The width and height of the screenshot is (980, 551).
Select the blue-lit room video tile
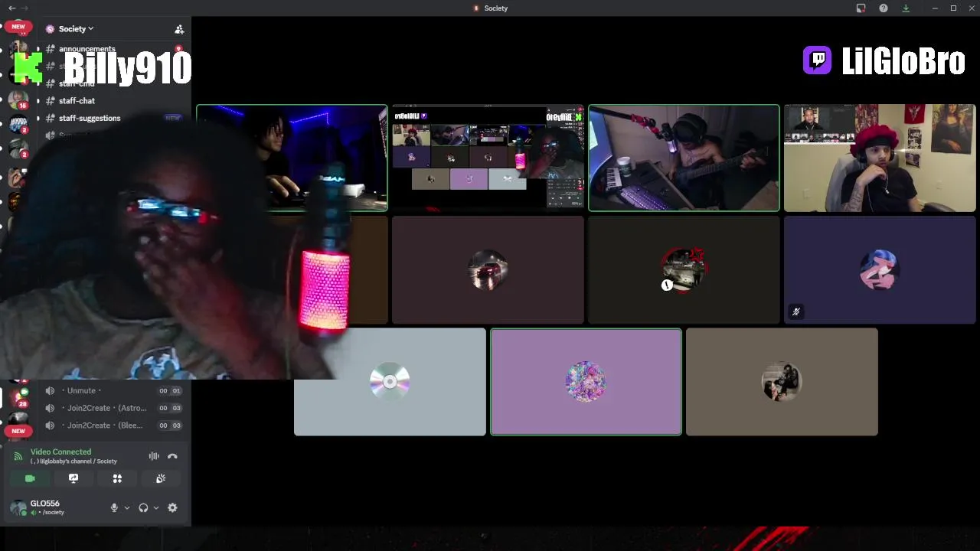tap(292, 158)
